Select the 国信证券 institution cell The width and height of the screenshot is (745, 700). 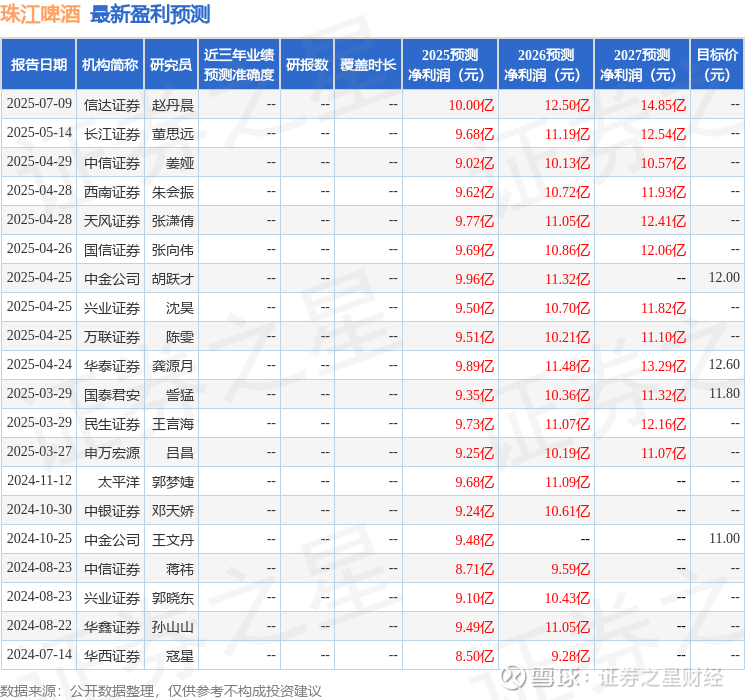pyautogui.click(x=112, y=250)
